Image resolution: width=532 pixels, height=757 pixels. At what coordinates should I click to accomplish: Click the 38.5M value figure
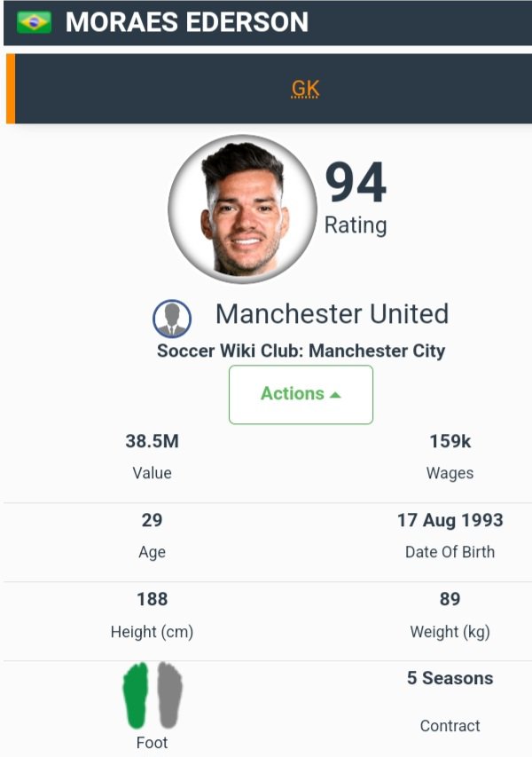click(152, 441)
